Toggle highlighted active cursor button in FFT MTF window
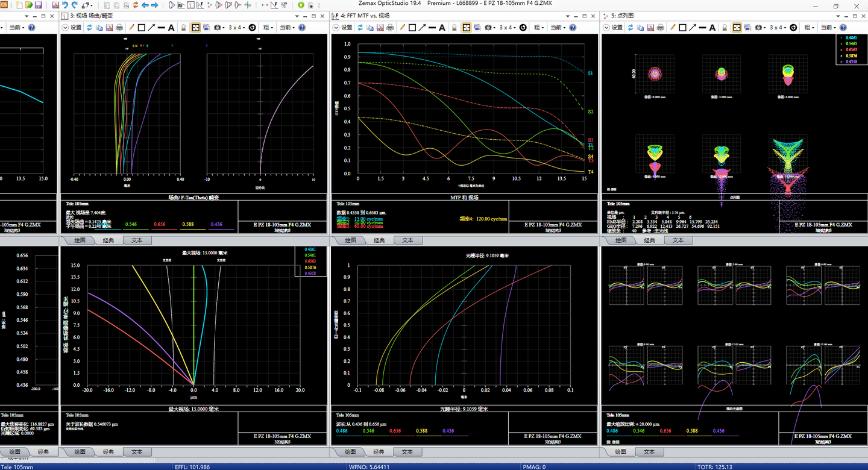Screen dimensions: 868x470 (x=467, y=28)
